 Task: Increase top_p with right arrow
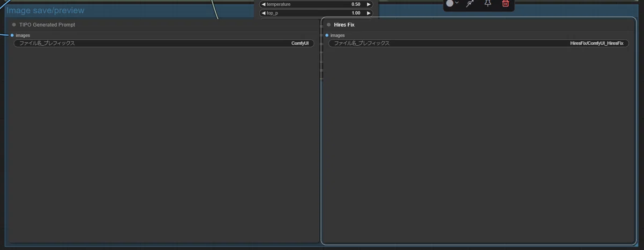click(x=369, y=13)
